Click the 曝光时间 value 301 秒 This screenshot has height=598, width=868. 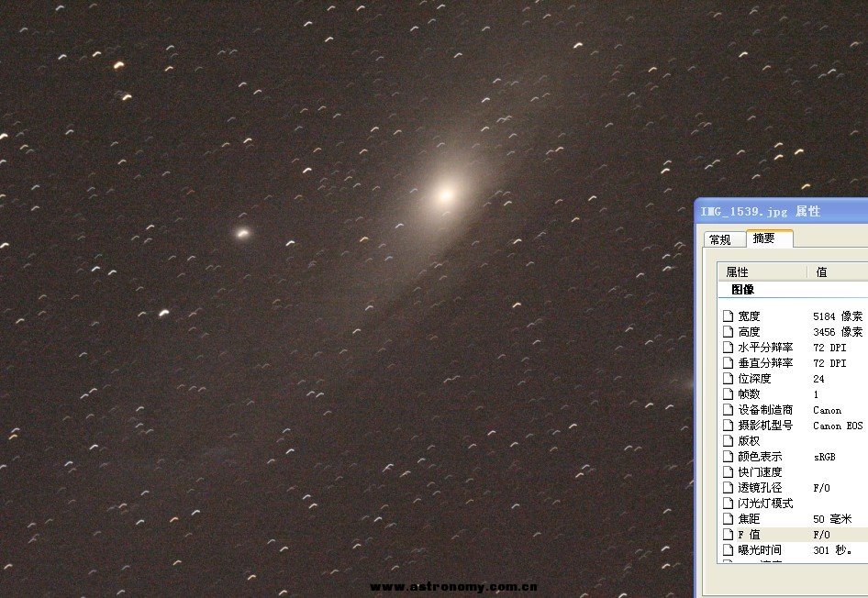837,550
